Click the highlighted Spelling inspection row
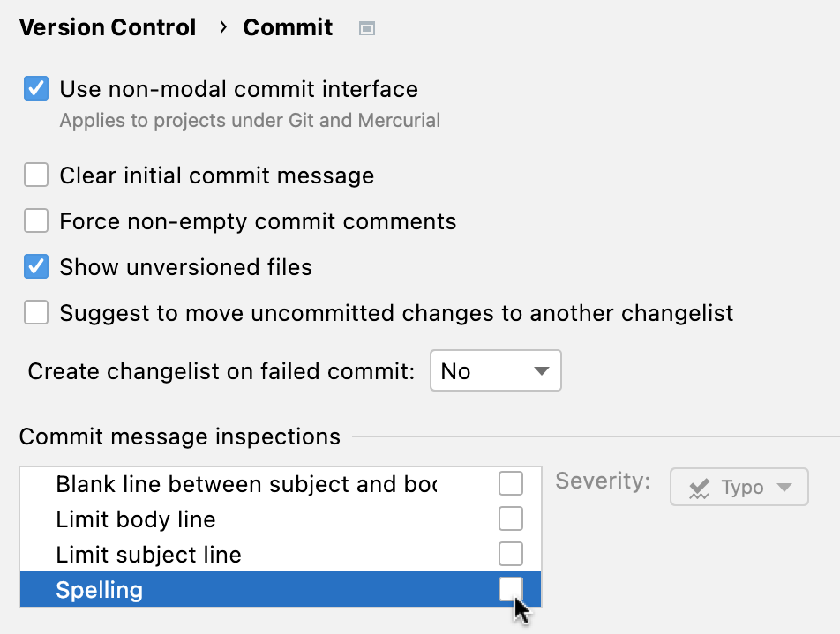The height and width of the screenshot is (634, 840). (99, 589)
